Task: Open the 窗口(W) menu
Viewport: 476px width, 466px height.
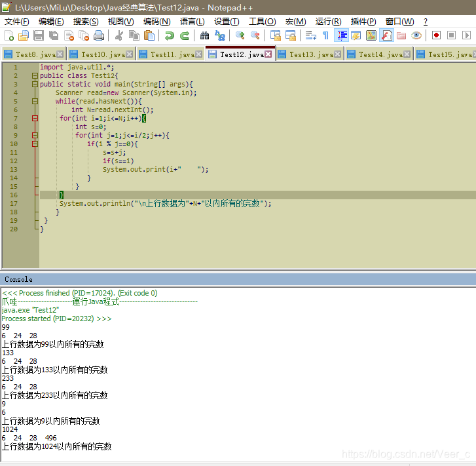Action: (x=399, y=22)
